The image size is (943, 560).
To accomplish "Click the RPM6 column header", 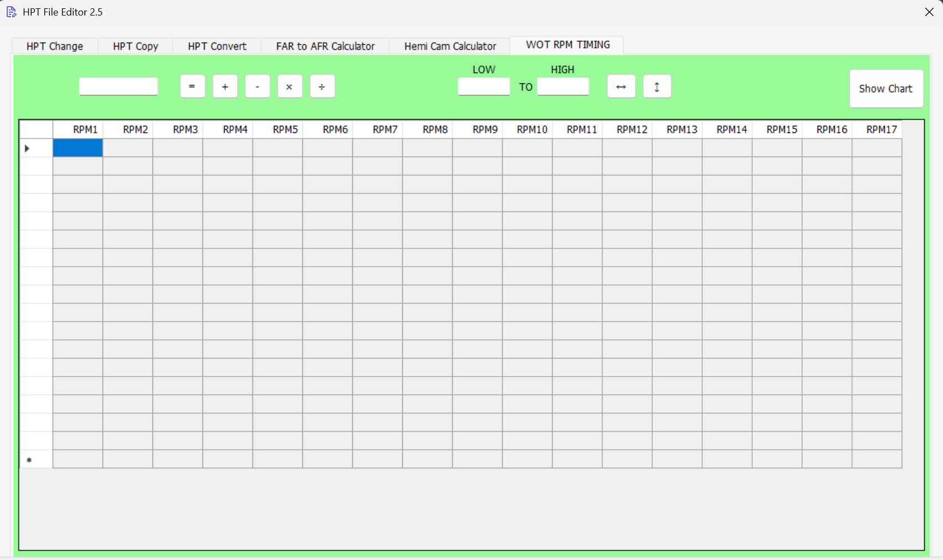I will pos(327,129).
